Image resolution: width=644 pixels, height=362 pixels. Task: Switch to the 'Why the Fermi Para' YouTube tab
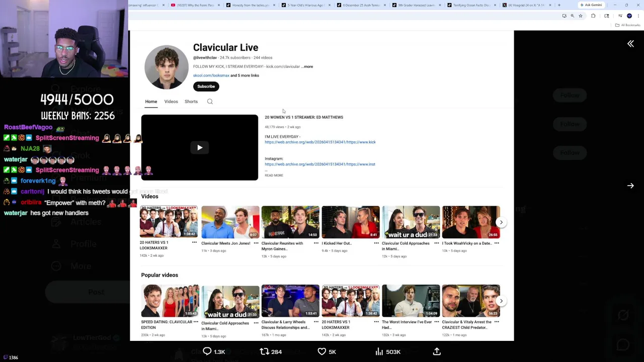click(x=196, y=5)
